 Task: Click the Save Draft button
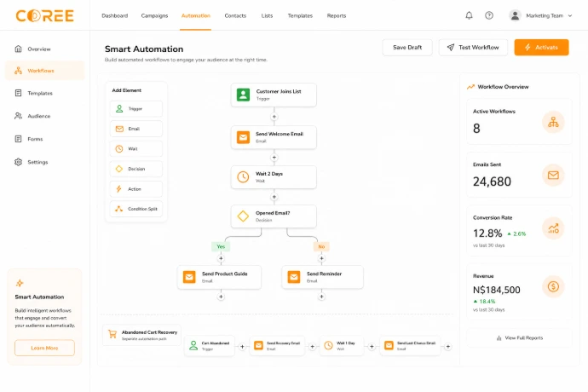pyautogui.click(x=407, y=47)
